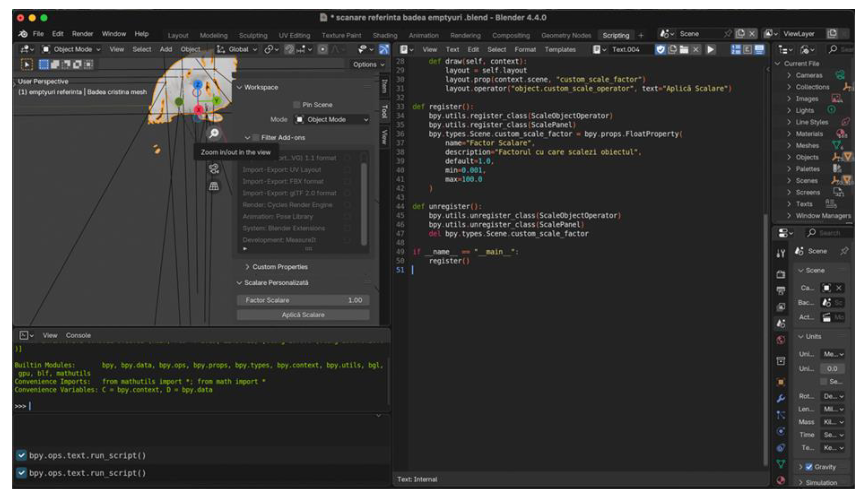Toggle the Filter Add-ons checkbox
868x496 pixels.
(x=256, y=138)
